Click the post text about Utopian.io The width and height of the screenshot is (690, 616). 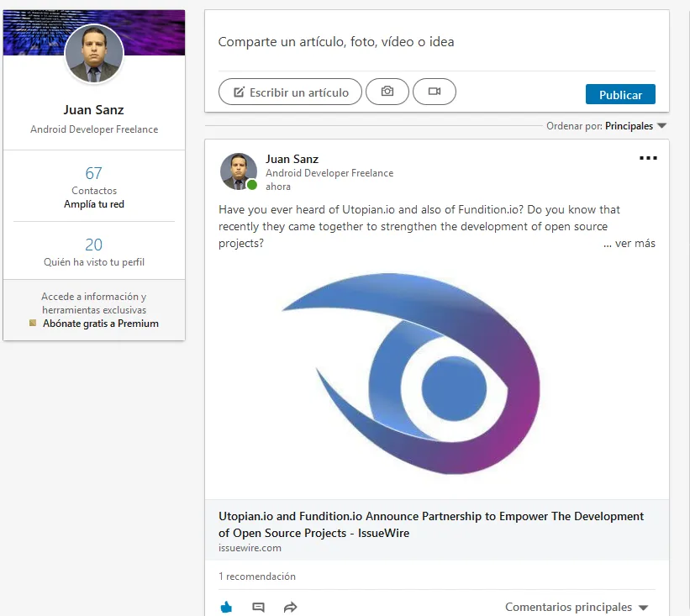coord(418,226)
